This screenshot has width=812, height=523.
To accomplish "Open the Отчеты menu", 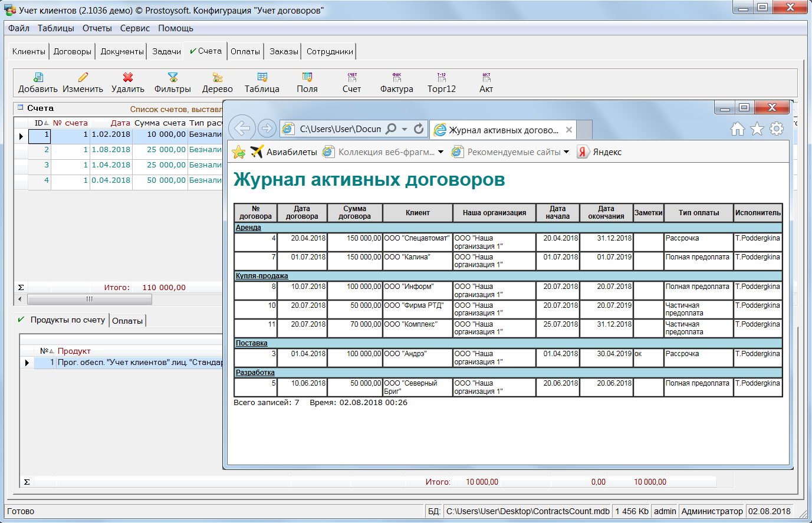I will 97,28.
